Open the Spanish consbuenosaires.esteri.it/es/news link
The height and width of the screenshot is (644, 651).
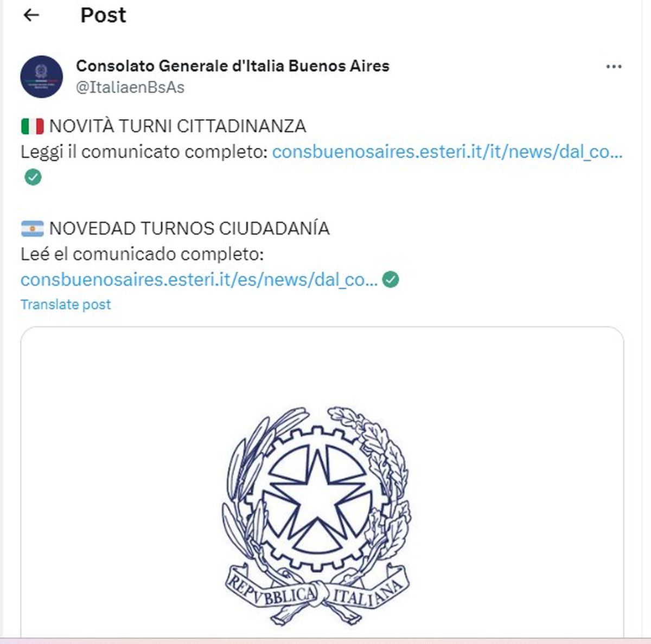pyautogui.click(x=199, y=280)
